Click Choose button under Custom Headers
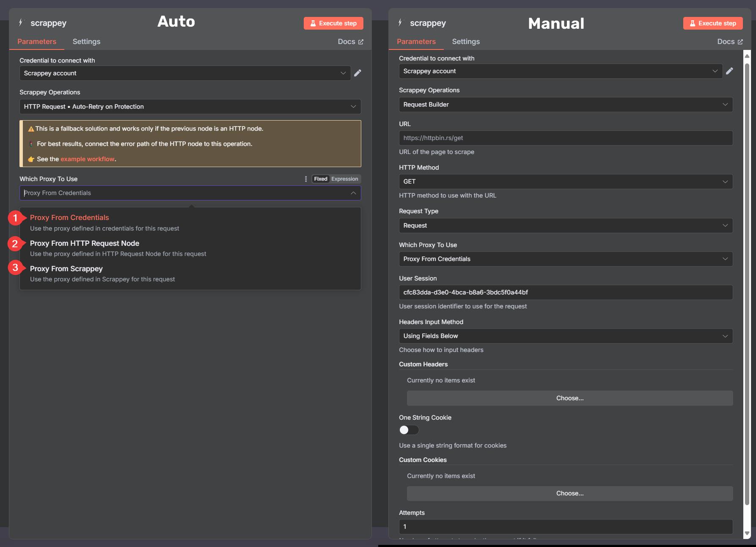The height and width of the screenshot is (547, 756). pyautogui.click(x=570, y=398)
